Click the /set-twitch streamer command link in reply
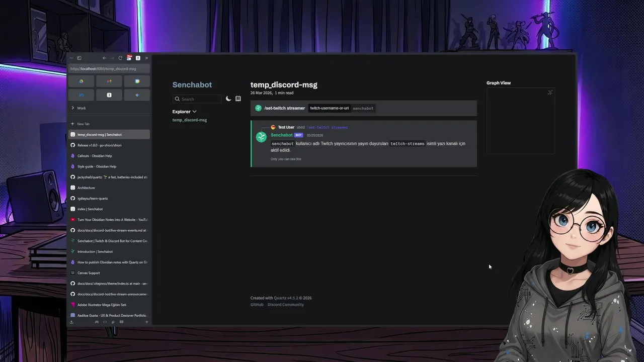This screenshot has height=362, width=644. (x=328, y=127)
